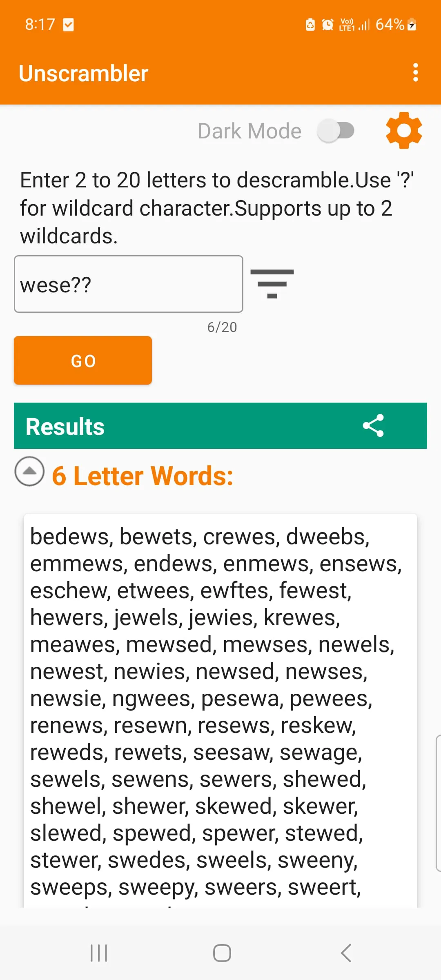Image resolution: width=441 pixels, height=980 pixels.
Task: Tap the alarm icon in status bar
Action: coord(327,25)
